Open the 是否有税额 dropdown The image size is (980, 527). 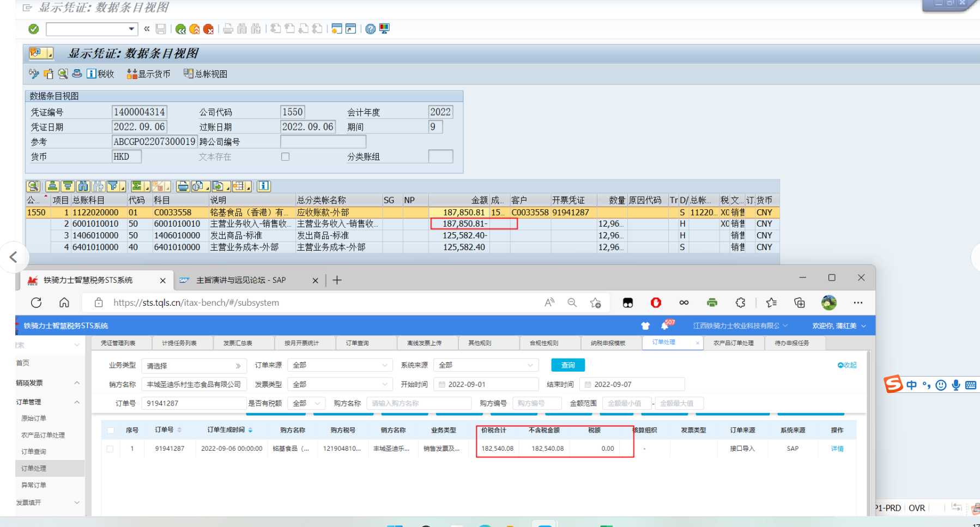click(307, 403)
